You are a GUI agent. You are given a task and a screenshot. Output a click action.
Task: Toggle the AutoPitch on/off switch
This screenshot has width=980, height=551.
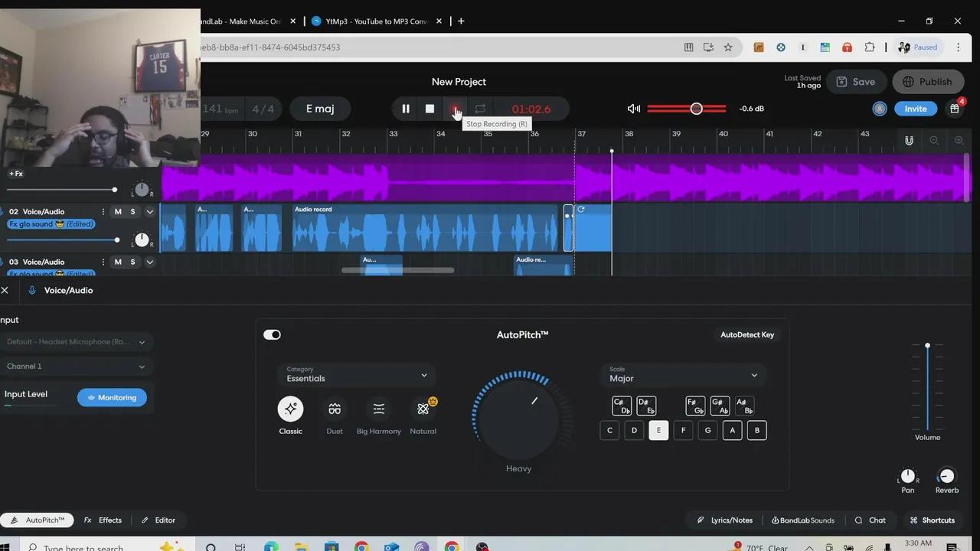point(272,334)
